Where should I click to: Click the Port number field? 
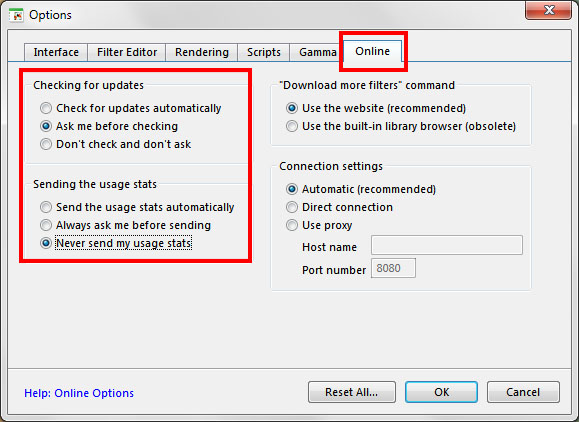[x=393, y=268]
